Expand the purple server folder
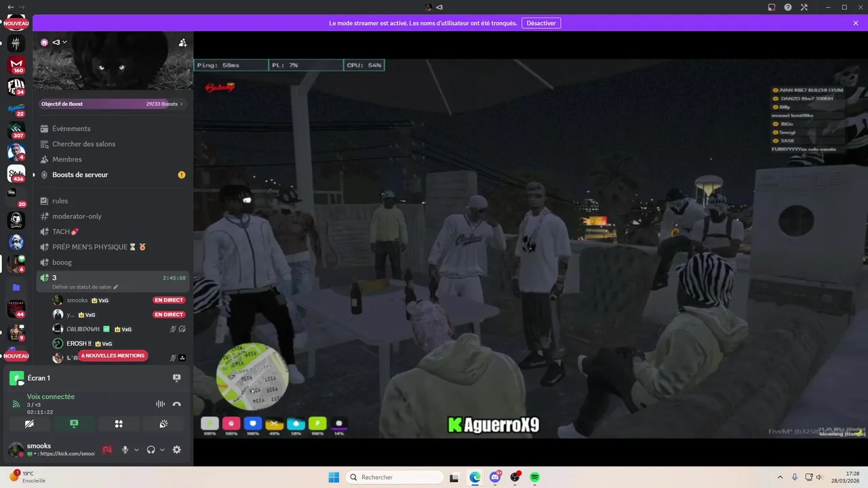Image resolution: width=868 pixels, height=488 pixels. click(16, 287)
